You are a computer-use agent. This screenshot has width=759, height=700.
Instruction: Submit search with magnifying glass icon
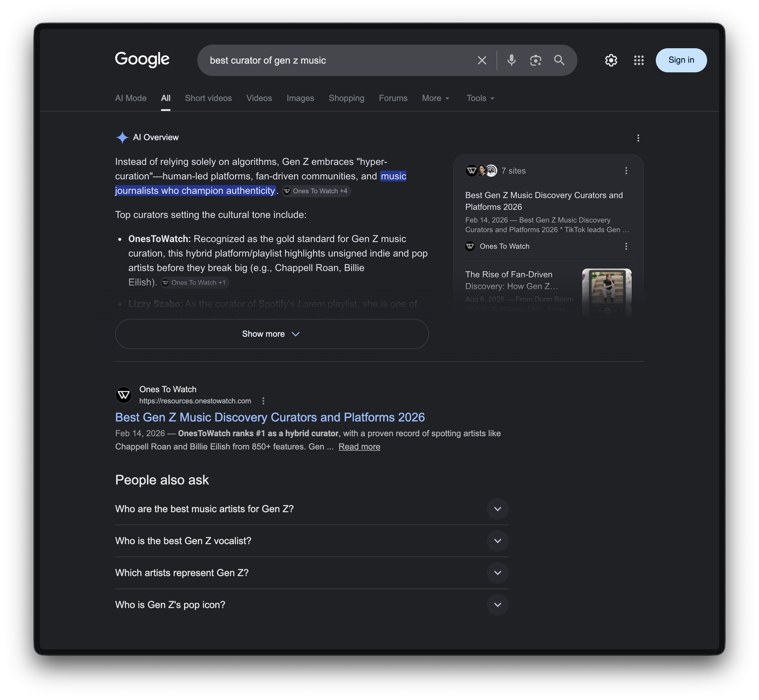click(x=559, y=60)
